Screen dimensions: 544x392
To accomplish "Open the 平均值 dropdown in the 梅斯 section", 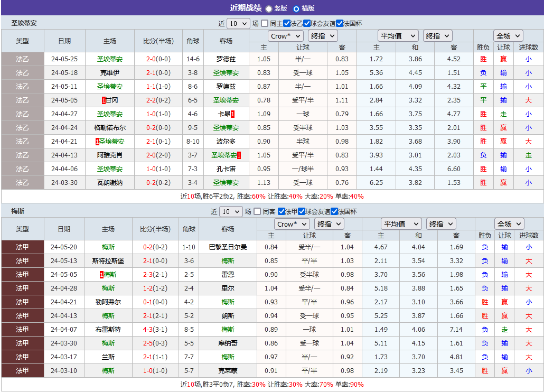I will [401, 223].
